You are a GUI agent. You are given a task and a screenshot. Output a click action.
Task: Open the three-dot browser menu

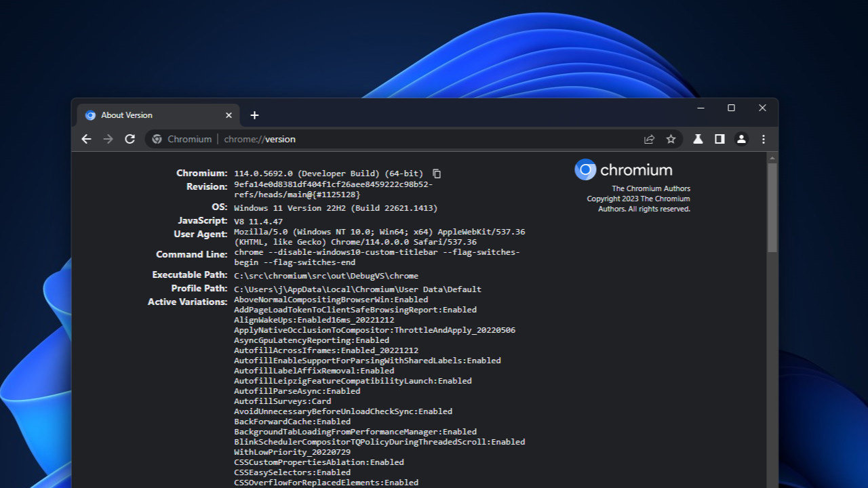click(x=763, y=139)
